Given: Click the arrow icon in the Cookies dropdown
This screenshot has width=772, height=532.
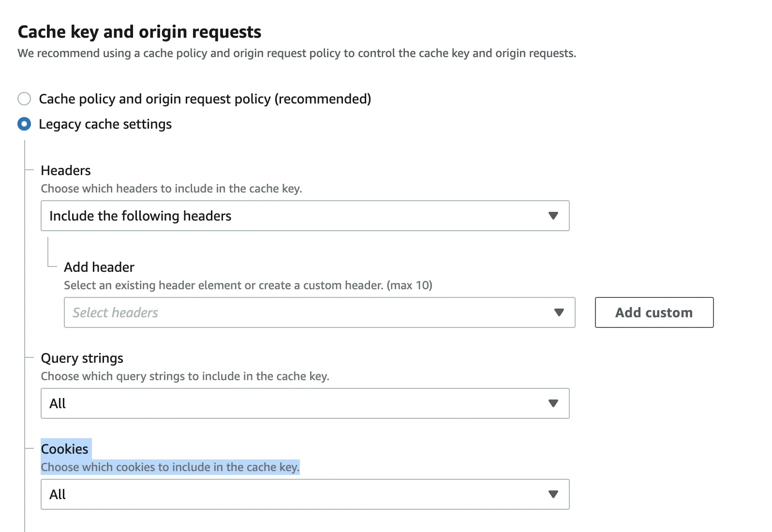Looking at the screenshot, I should click(x=553, y=494).
